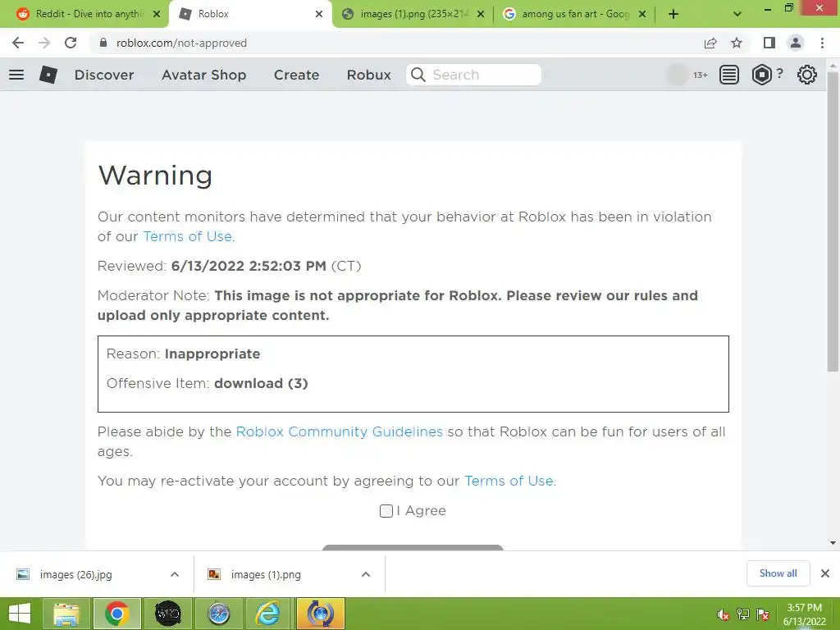The width and height of the screenshot is (840, 630).
Task: Open File Explorer from the taskbar
Action: coord(66,614)
